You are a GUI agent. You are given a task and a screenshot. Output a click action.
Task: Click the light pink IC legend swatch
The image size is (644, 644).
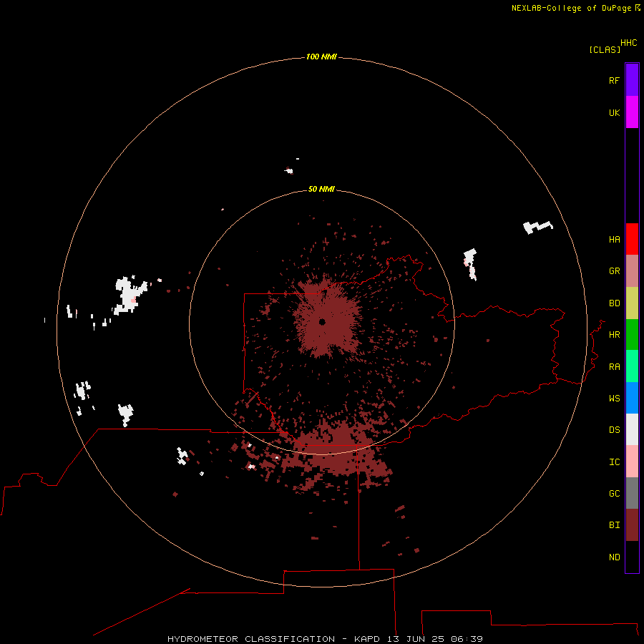point(632,462)
